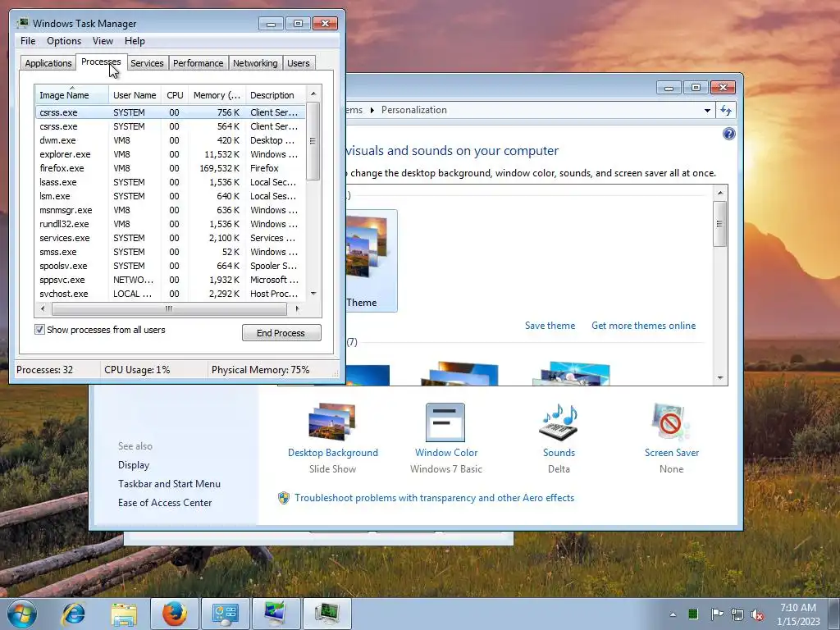Viewport: 840px width, 630px height.
Task: Click the Personalization help question mark icon
Action: click(728, 134)
